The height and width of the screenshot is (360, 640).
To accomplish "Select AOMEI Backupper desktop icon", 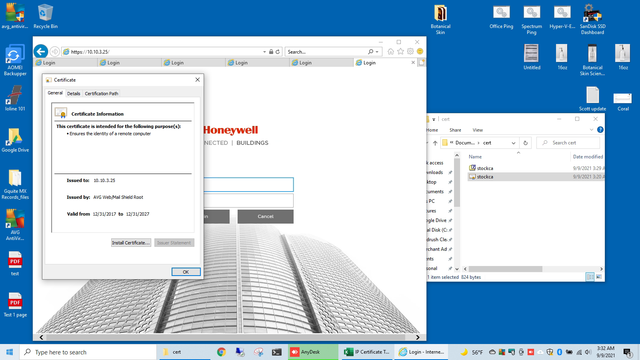I will pyautogui.click(x=15, y=60).
